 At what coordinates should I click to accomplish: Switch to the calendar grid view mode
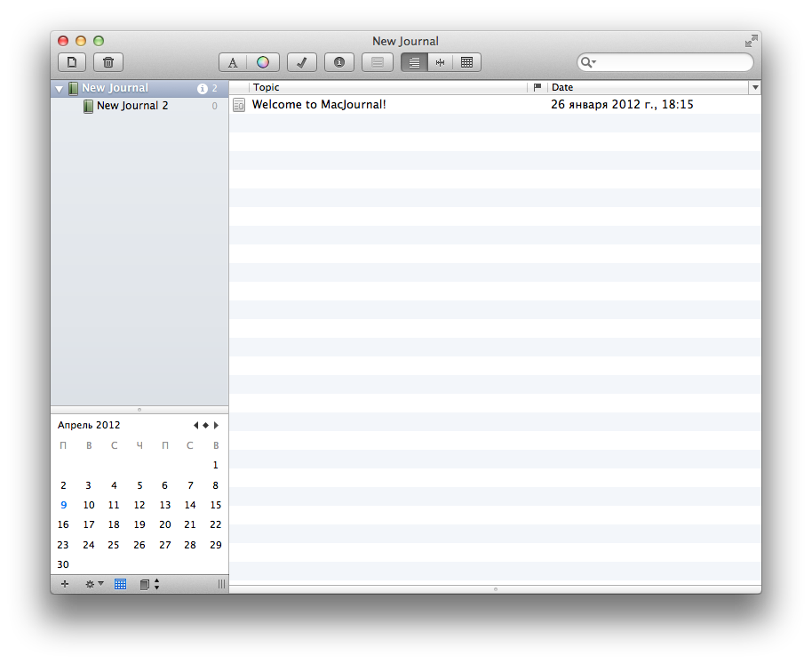(466, 63)
